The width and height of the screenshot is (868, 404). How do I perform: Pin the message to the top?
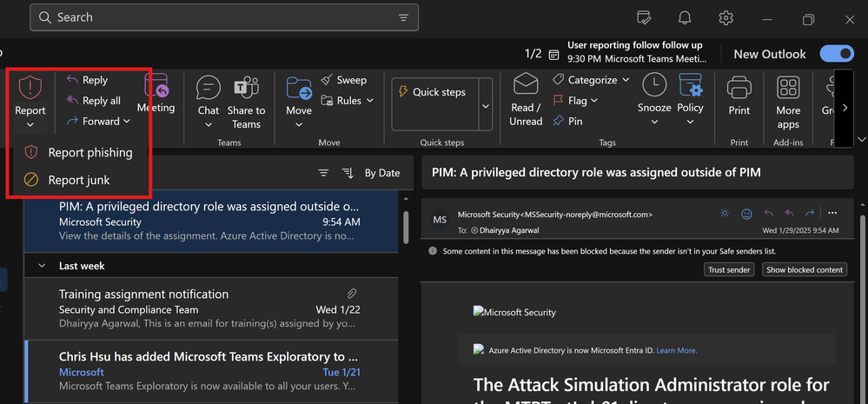[568, 122]
